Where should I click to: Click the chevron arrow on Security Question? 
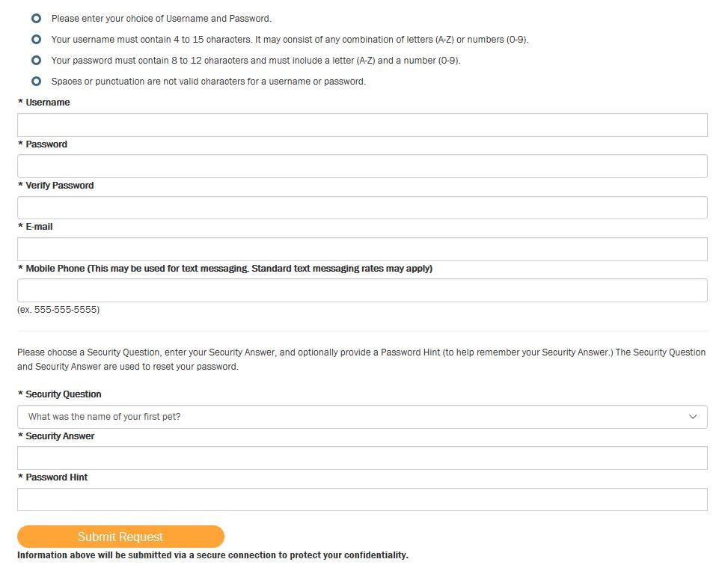pyautogui.click(x=693, y=417)
